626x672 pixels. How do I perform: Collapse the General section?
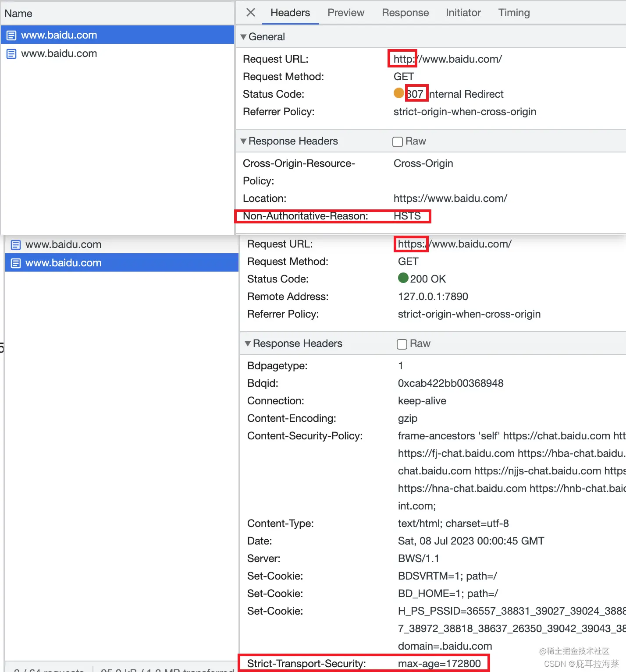243,37
